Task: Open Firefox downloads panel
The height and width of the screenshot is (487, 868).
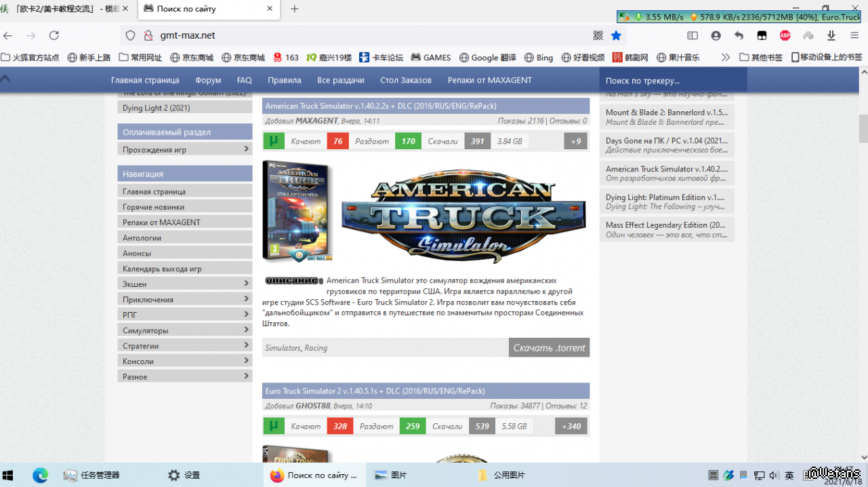Action: pos(831,35)
